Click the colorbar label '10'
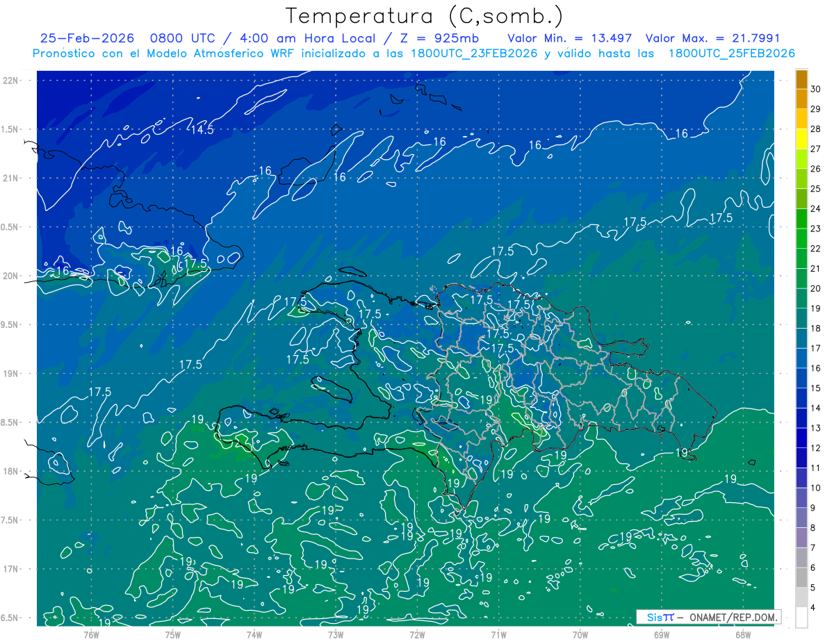The image size is (834, 644). coord(816,488)
